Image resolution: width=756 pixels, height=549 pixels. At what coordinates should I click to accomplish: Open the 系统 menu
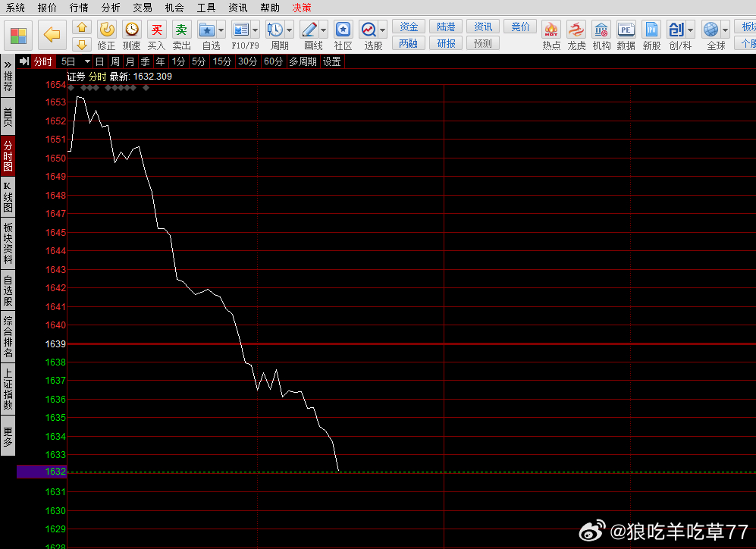(15, 8)
